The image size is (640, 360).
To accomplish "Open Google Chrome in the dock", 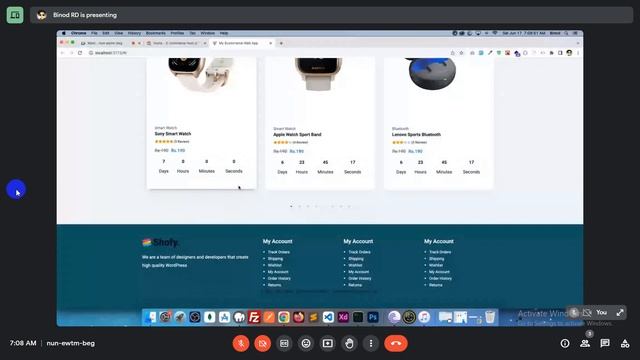I will click(x=284, y=317).
